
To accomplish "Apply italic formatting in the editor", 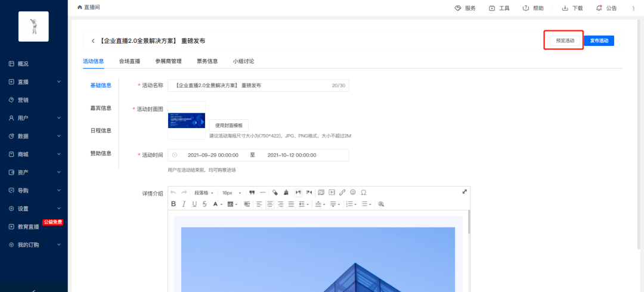I will pyautogui.click(x=184, y=204).
